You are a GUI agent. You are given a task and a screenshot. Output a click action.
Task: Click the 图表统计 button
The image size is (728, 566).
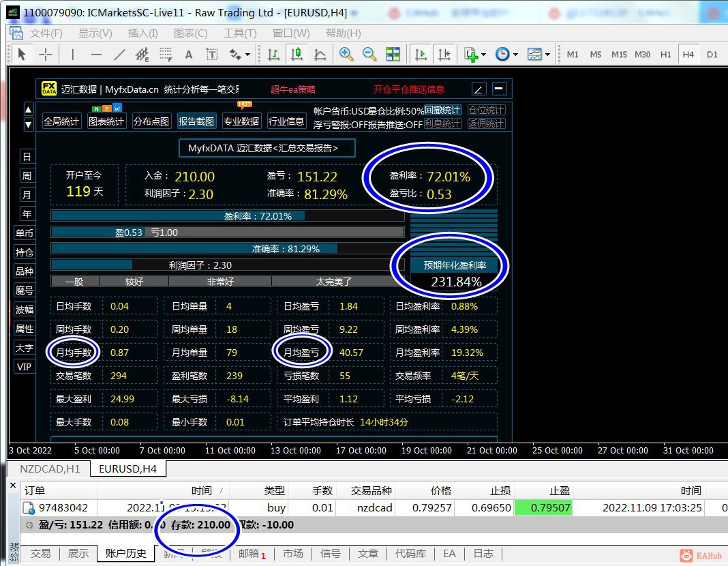point(106,121)
